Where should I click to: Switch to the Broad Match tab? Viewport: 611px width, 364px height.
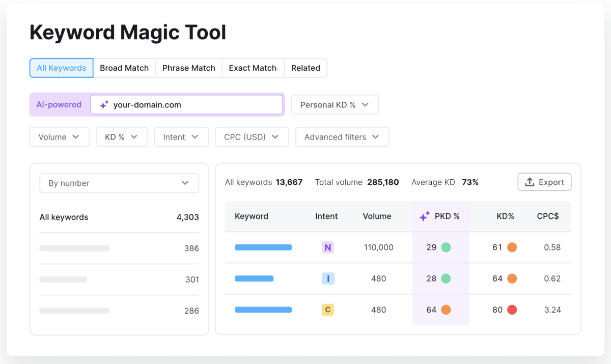[124, 68]
